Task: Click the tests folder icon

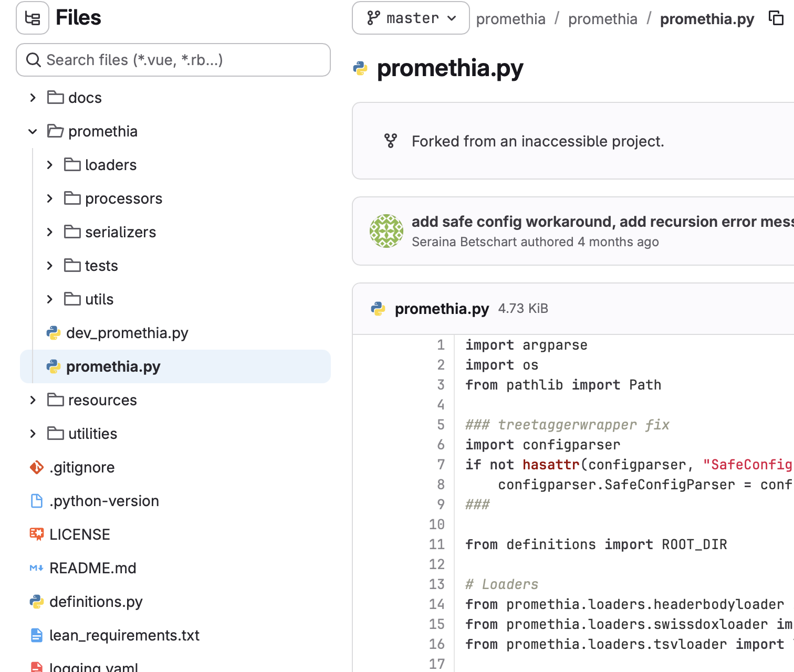Action: click(x=72, y=265)
